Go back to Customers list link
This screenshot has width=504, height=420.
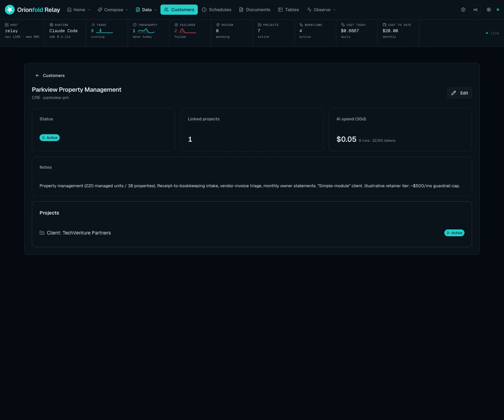pyautogui.click(x=50, y=76)
